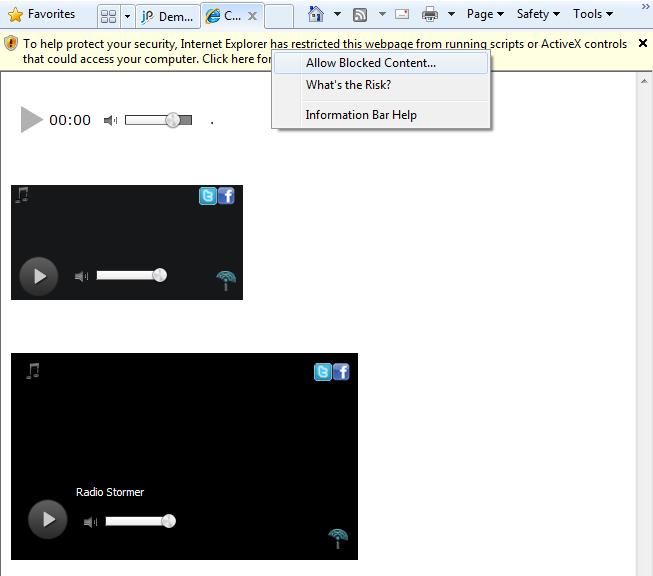Screen dimensions: 653x576
Task: Adjust volume slider in top white player
Action: pyautogui.click(x=158, y=120)
